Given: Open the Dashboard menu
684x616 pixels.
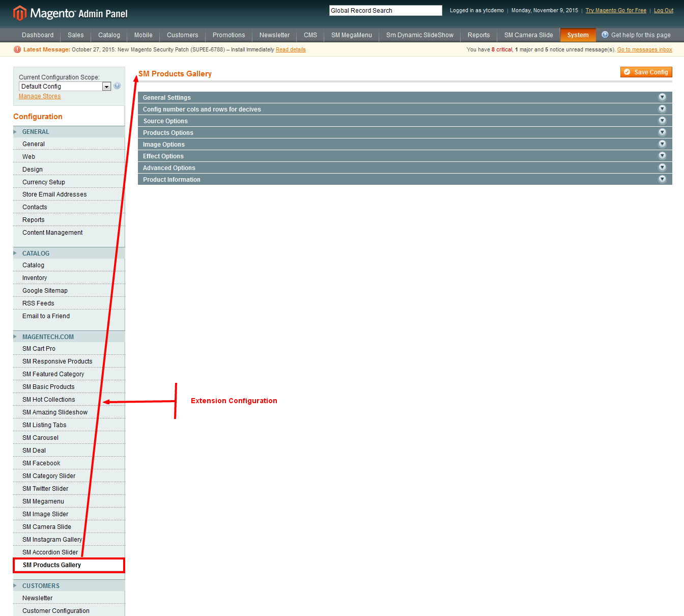Looking at the screenshot, I should [x=38, y=35].
